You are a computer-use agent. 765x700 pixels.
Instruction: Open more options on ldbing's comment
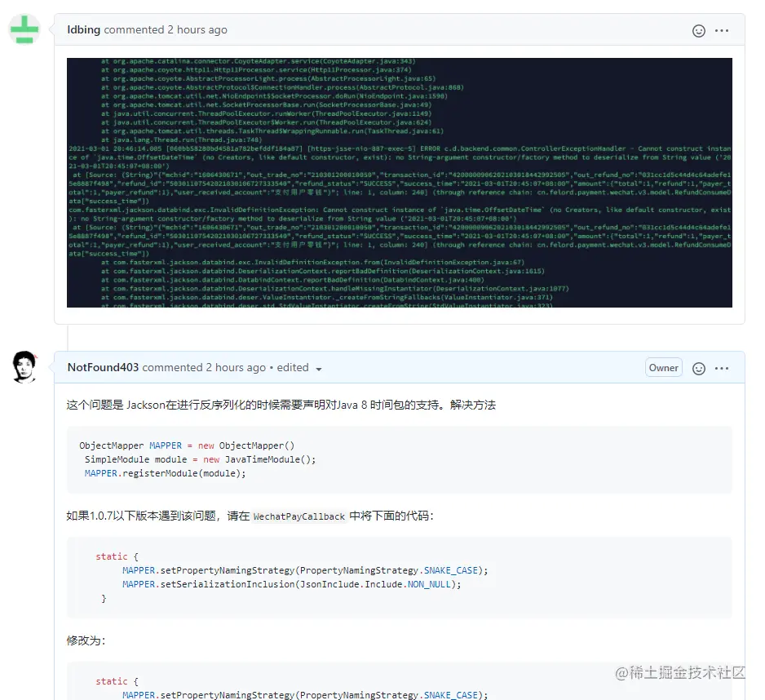tap(722, 31)
